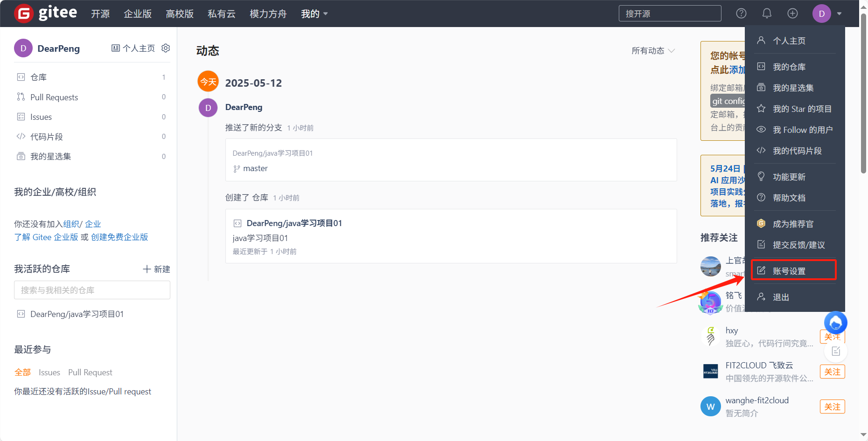The image size is (868, 441).
Task: Open the 我的 dropdown in navigation
Action: pyautogui.click(x=314, y=14)
